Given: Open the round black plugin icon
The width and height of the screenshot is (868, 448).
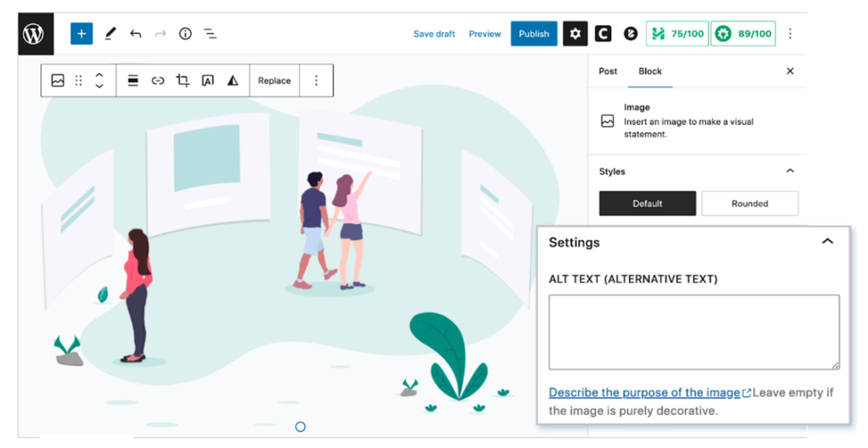Looking at the screenshot, I should (631, 33).
